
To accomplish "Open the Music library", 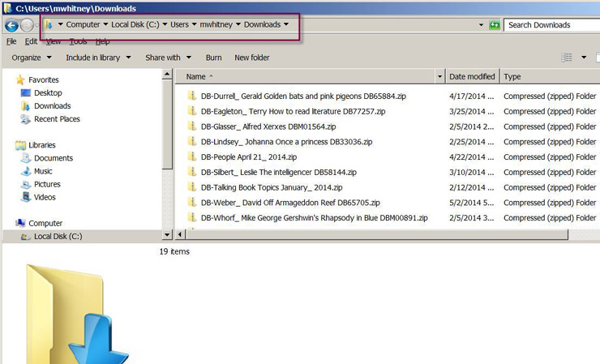I will 43,171.
